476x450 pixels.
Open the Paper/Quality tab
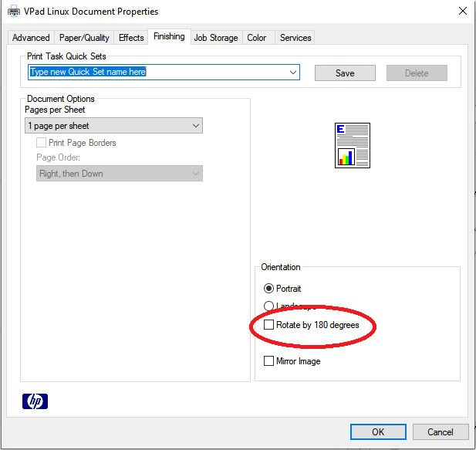(83, 38)
